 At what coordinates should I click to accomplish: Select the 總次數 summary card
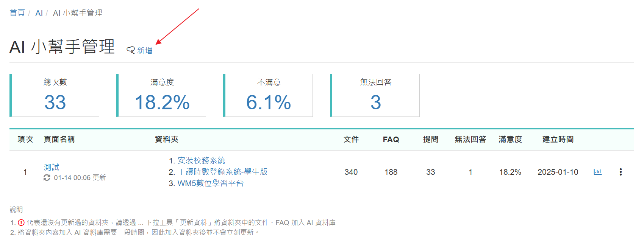tap(55, 95)
